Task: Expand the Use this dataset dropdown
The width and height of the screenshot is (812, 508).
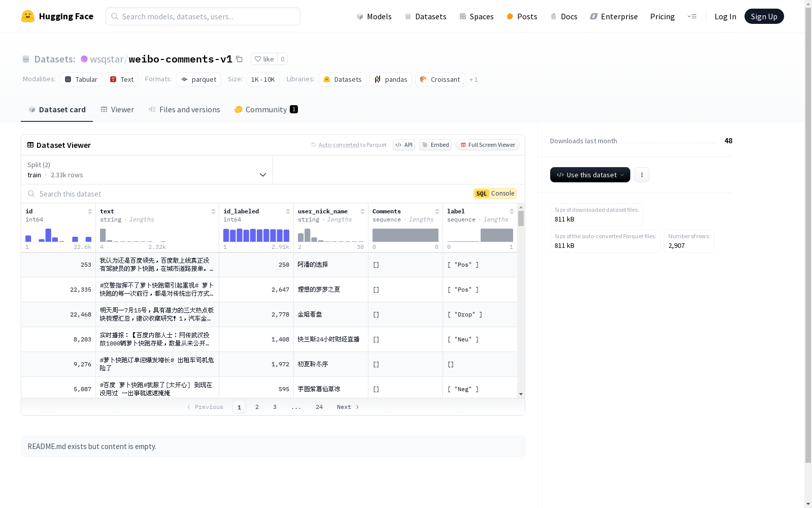Action: click(x=590, y=175)
